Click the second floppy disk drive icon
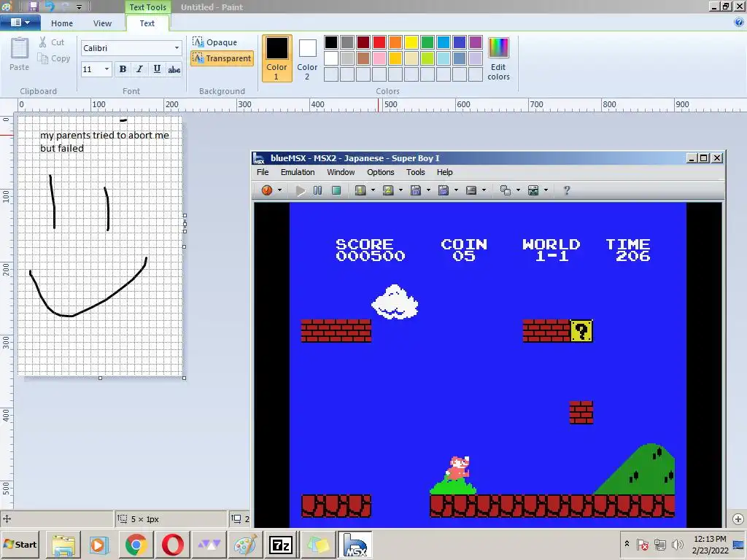Screen dimensions: 747x560 pos(443,190)
